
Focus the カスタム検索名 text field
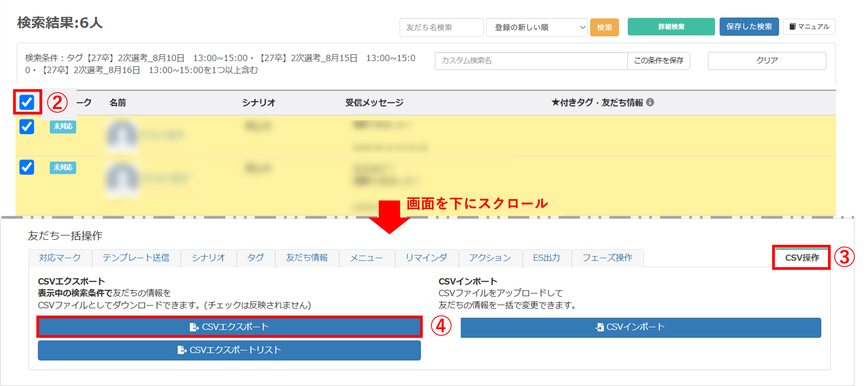tap(531, 61)
